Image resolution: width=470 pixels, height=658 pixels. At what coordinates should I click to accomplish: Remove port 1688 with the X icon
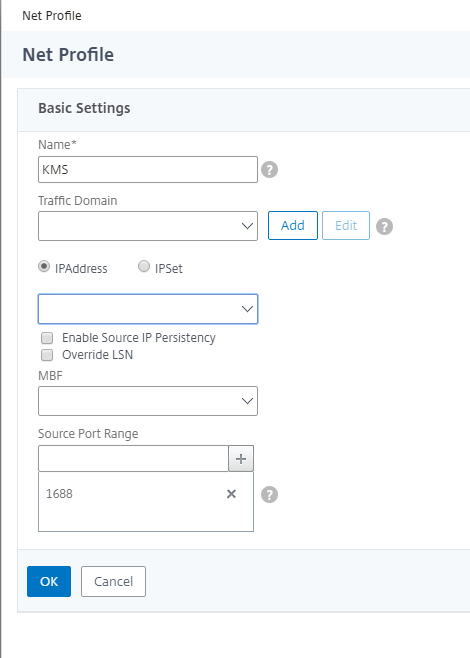(x=231, y=494)
